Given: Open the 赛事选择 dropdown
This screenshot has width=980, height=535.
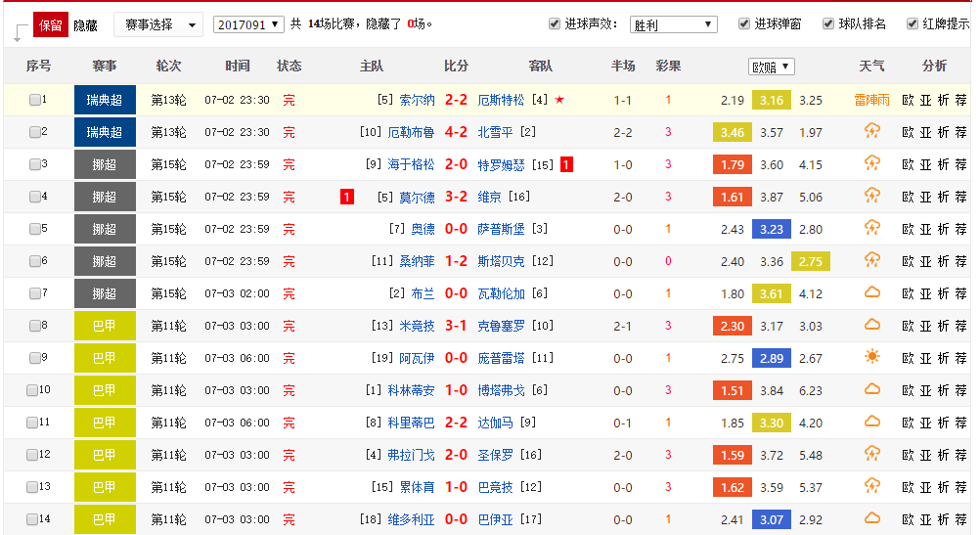Looking at the screenshot, I should tap(158, 24).
